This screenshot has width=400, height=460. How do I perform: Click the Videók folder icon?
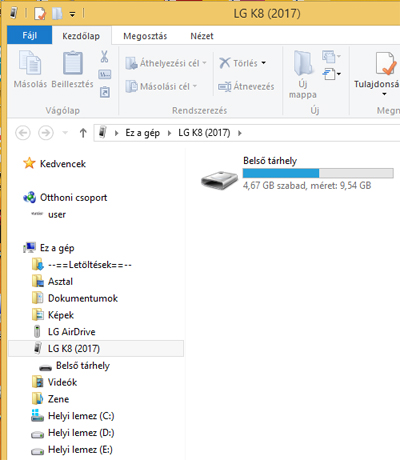pyautogui.click(x=38, y=382)
